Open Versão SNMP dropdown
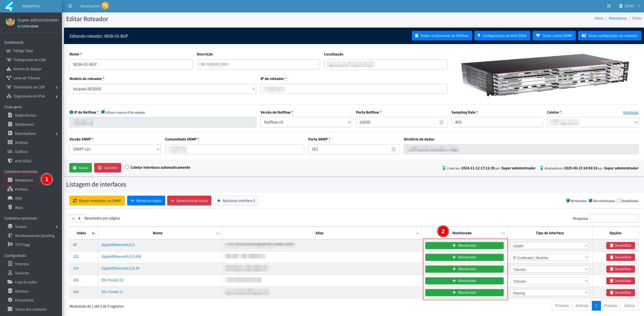Viewport: 644px width, 316px height. pos(115,149)
